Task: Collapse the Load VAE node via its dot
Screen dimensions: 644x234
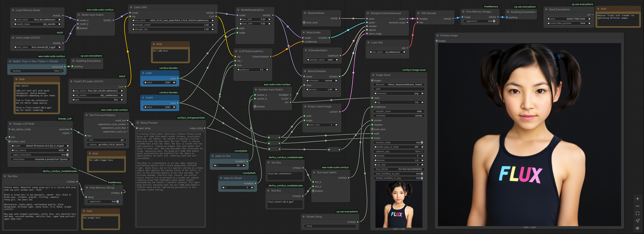Action: (x=368, y=42)
